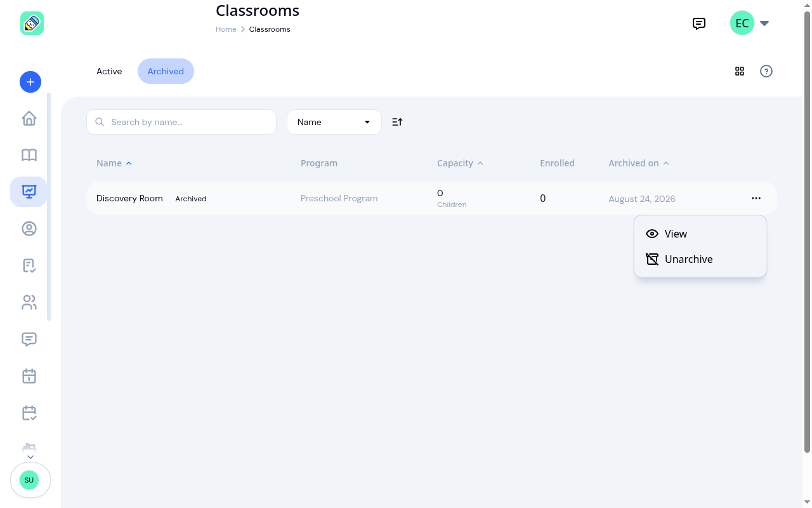Click the Enrolled column header
The width and height of the screenshot is (812, 508).
click(557, 163)
